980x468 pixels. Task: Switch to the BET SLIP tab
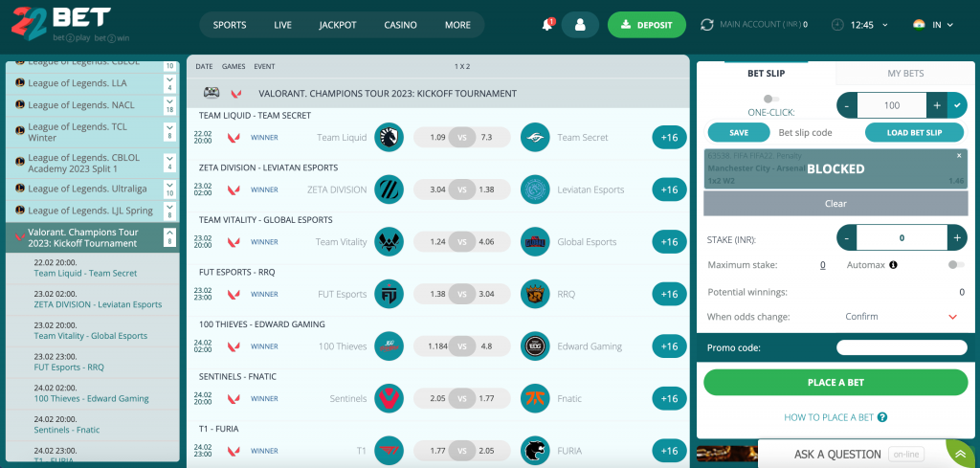[x=767, y=73]
